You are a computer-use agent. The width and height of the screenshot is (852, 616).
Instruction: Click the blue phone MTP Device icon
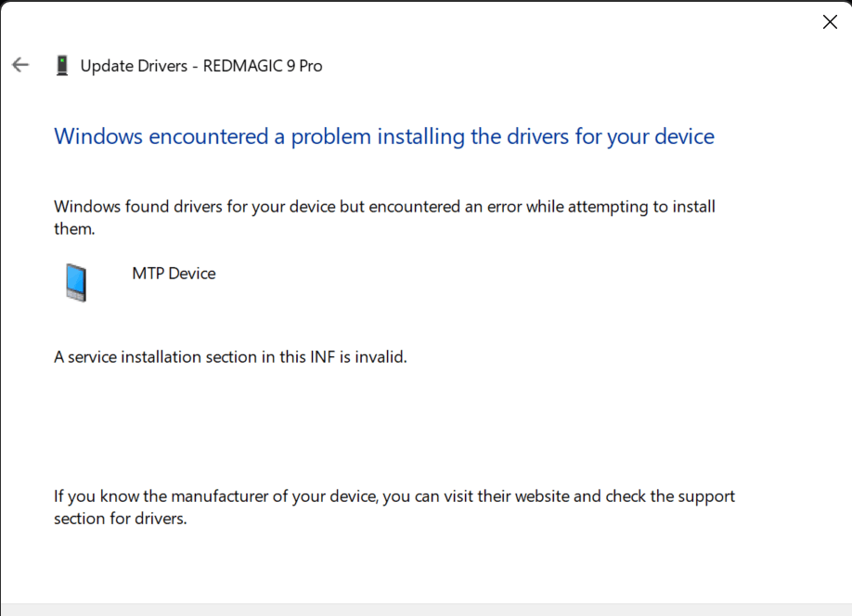(x=76, y=282)
